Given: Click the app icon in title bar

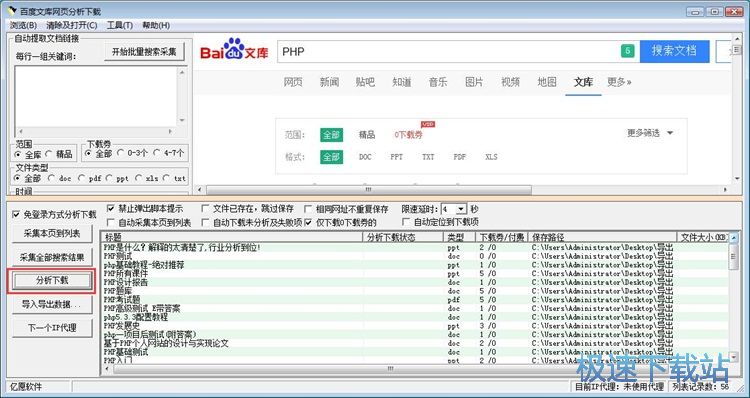Looking at the screenshot, I should [x=12, y=11].
